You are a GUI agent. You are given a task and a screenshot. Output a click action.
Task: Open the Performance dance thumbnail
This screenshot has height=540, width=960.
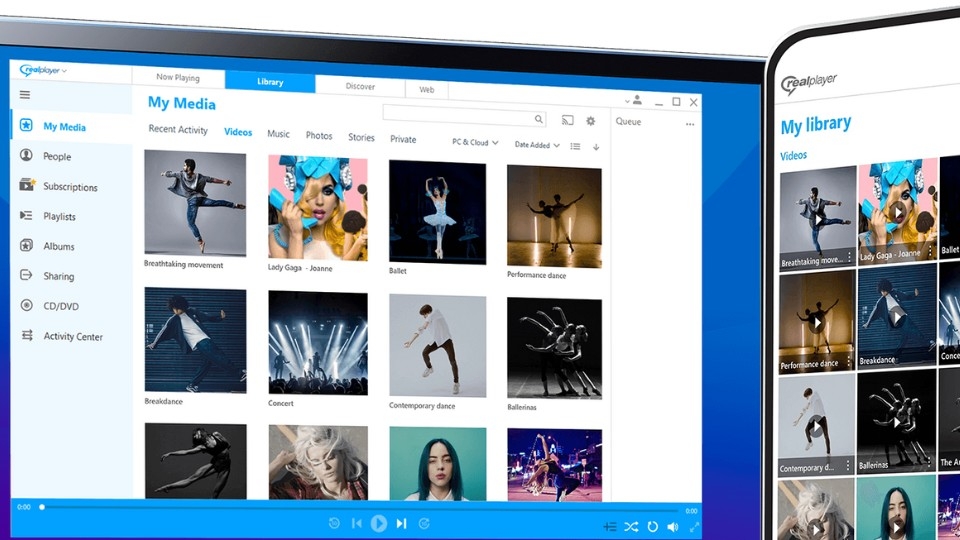(x=554, y=217)
